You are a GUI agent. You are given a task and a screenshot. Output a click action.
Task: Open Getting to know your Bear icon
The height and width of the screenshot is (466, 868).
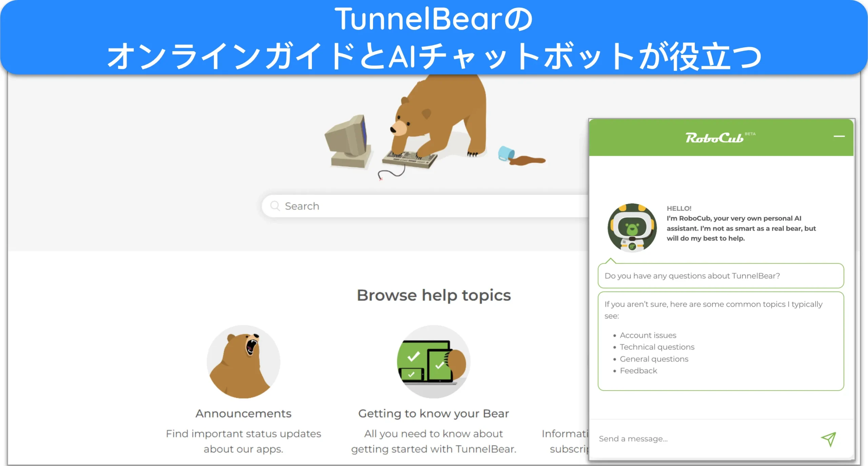coord(434,362)
